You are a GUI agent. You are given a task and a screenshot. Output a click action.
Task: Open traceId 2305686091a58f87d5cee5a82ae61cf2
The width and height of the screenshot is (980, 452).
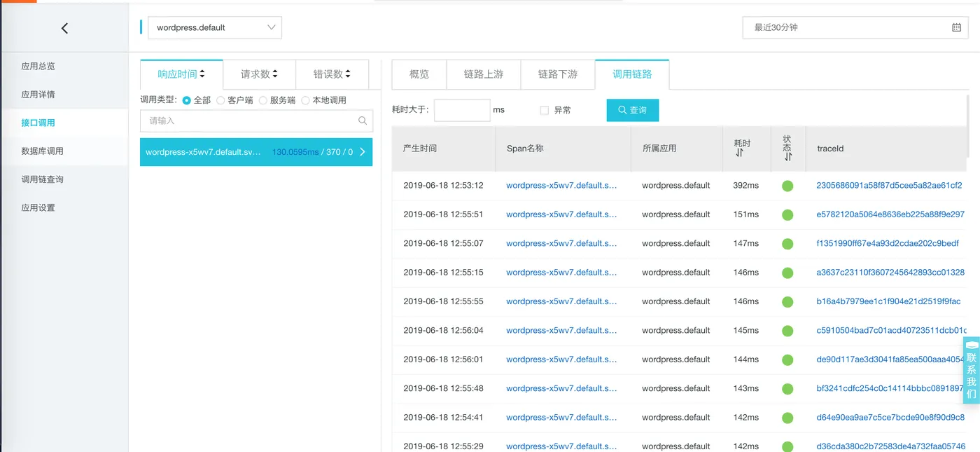click(889, 186)
